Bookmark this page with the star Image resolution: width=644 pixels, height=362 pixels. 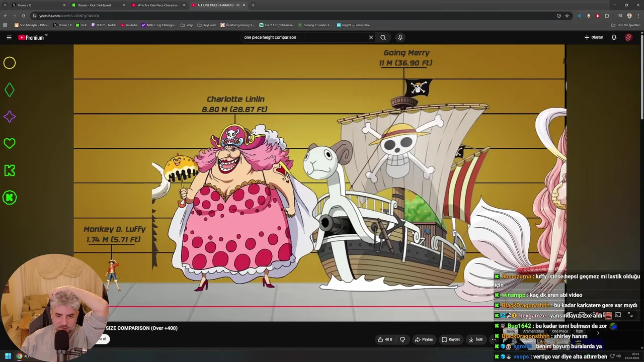coord(567,16)
